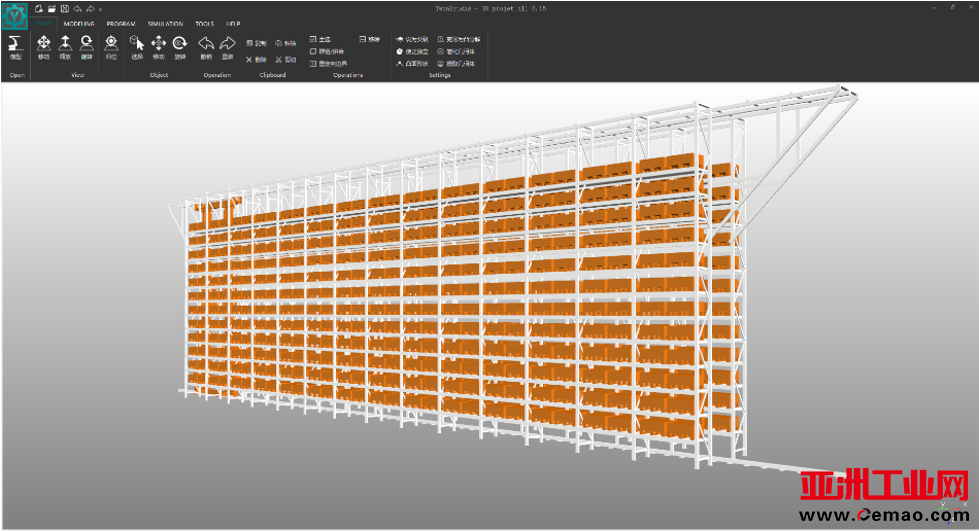The height and width of the screenshot is (531, 979).
Task: Expand the quick access toolbar customize arrow
Action: click(x=100, y=9)
